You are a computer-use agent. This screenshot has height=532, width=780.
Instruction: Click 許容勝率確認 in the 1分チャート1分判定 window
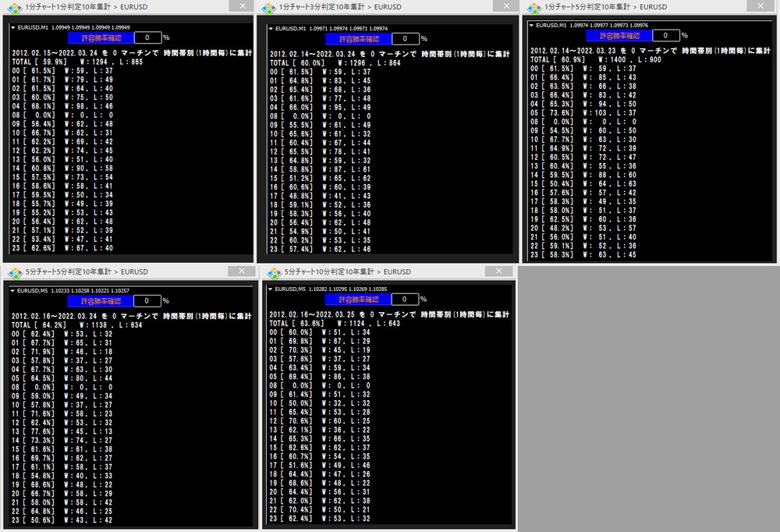click(101, 37)
